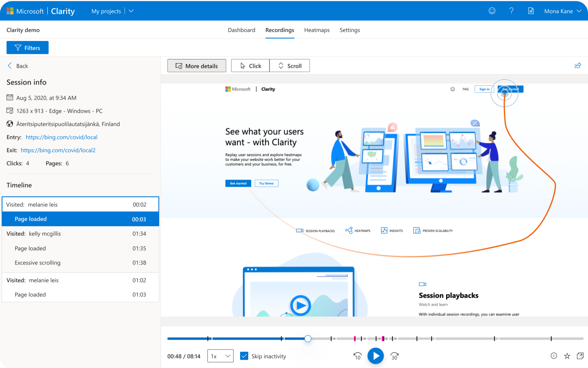Viewport: 588px width, 368px height.
Task: Click the playback progress slider
Action: pyautogui.click(x=307, y=339)
